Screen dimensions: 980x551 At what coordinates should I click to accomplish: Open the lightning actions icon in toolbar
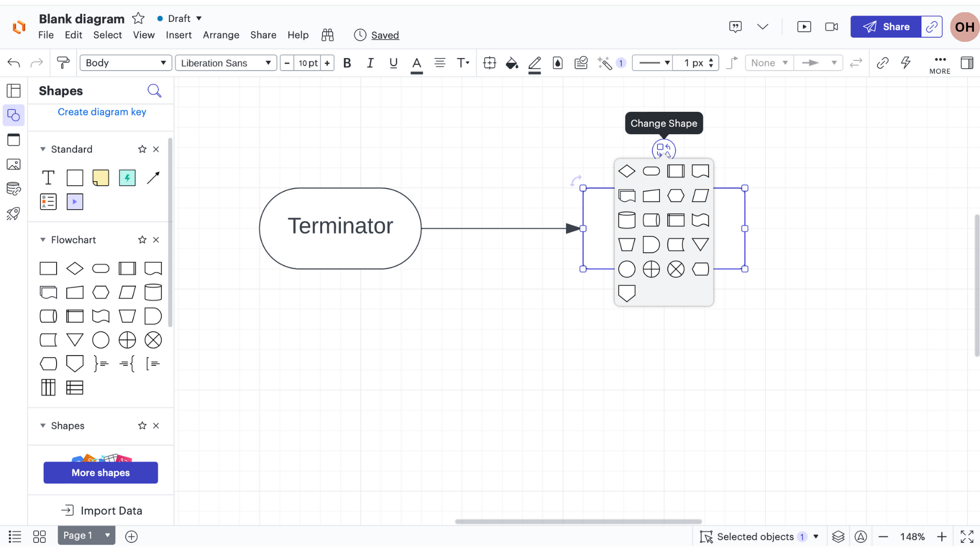coord(905,63)
